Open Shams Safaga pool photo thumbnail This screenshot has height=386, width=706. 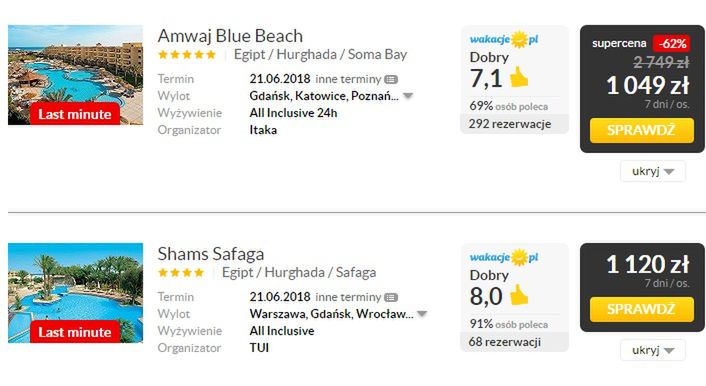[76, 293]
